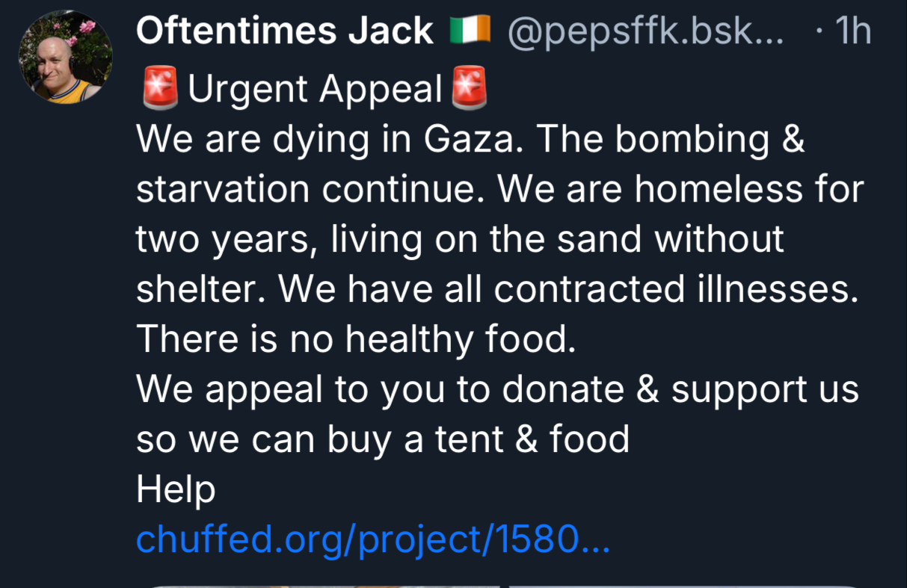Screen dimensions: 907x588
Task: Click the 1h post timestamp
Action: [852, 31]
